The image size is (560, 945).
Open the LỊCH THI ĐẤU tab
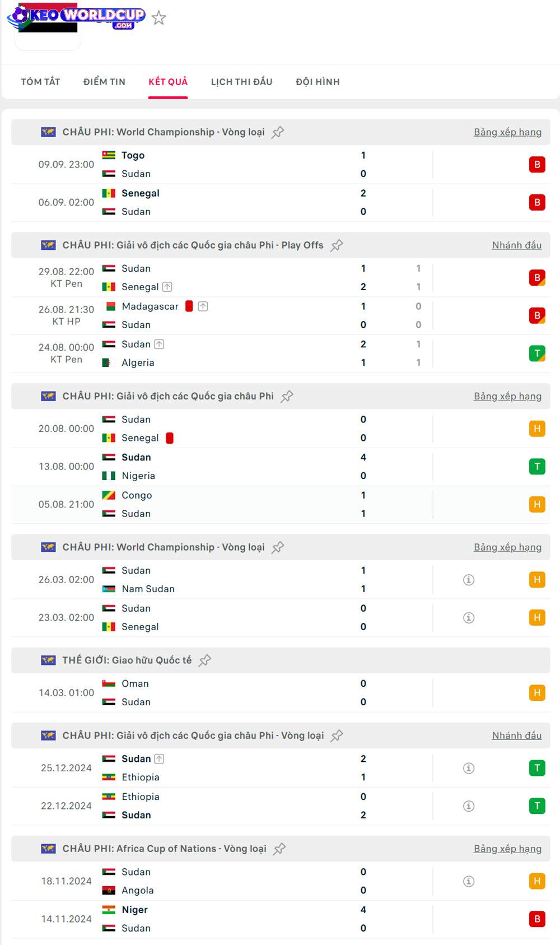click(241, 82)
